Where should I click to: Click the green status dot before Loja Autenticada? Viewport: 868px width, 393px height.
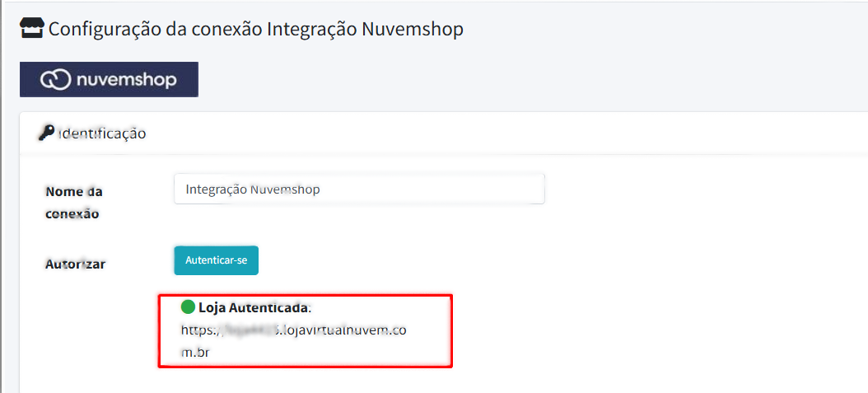click(188, 307)
